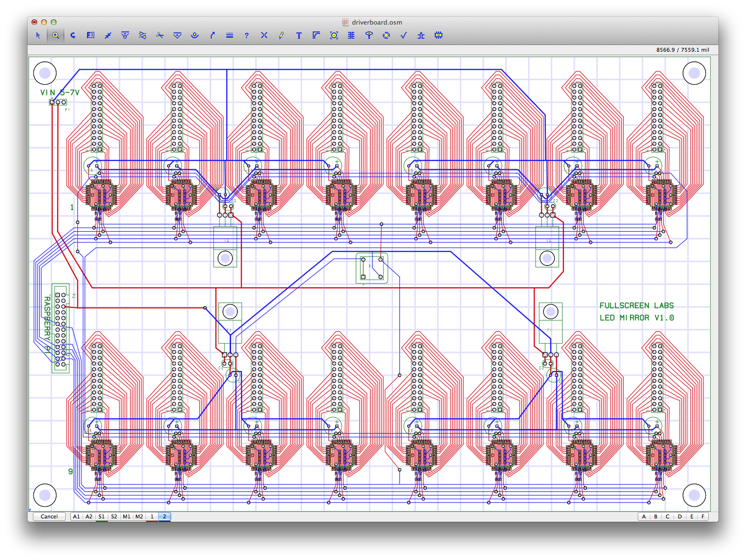The width and height of the screenshot is (746, 560).
Task: Select the pencil draw tool
Action: coord(281,35)
